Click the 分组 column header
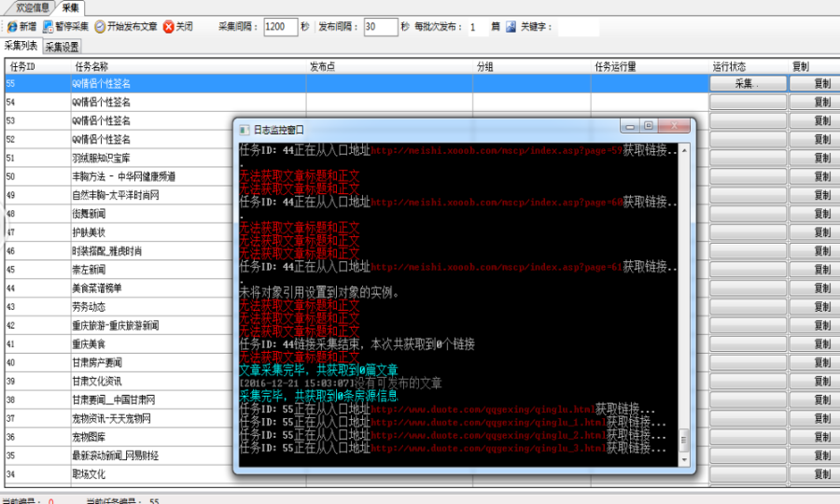840x504 pixels. click(x=532, y=66)
